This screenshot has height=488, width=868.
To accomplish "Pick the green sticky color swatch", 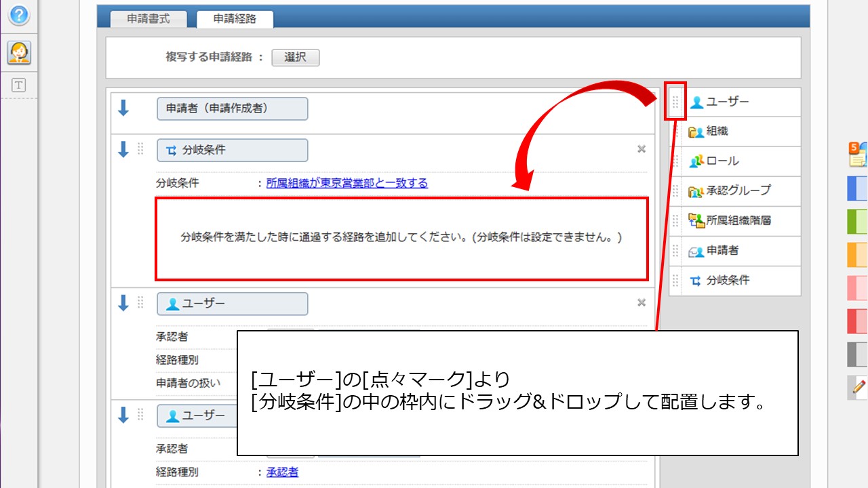I will point(857,222).
